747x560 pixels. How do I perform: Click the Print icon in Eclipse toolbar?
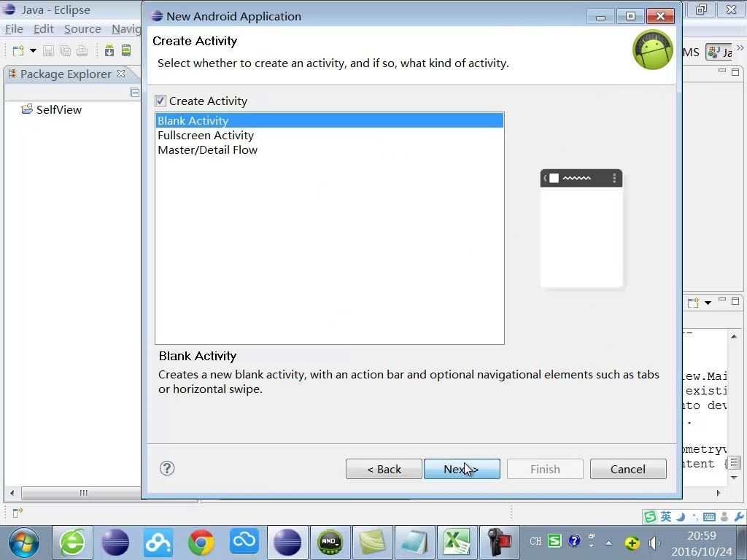tap(82, 50)
